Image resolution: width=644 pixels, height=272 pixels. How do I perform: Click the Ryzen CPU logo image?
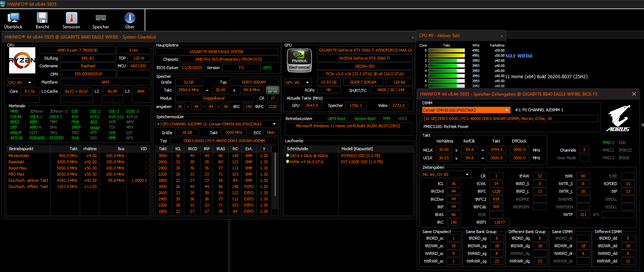pos(22,60)
